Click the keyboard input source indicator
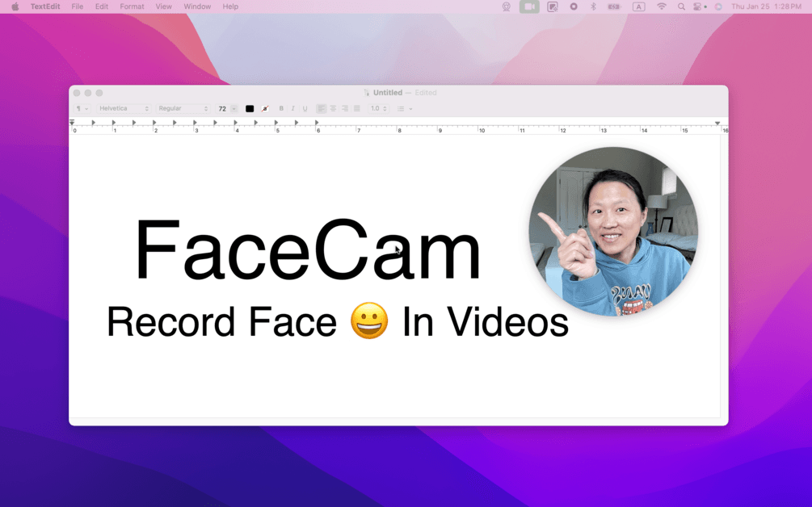This screenshot has width=812, height=507. point(639,6)
